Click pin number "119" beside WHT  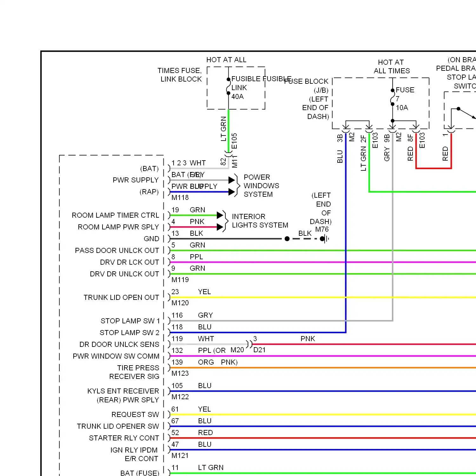(177, 339)
